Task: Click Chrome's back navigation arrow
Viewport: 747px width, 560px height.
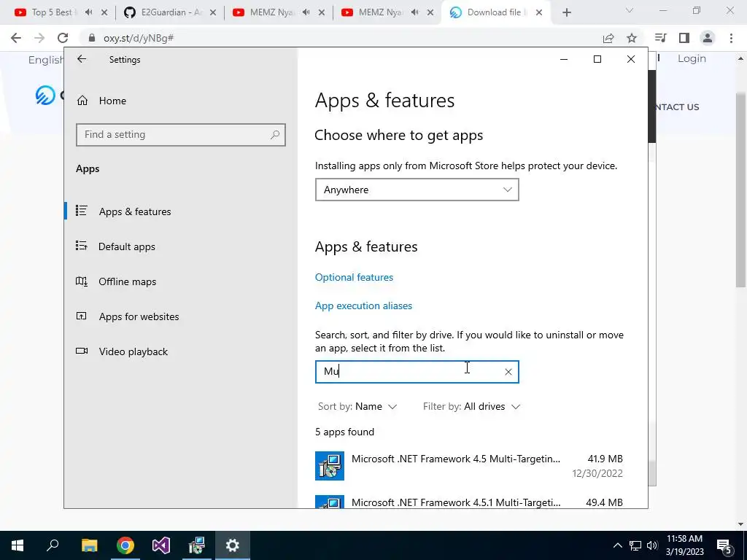Action: [16, 38]
